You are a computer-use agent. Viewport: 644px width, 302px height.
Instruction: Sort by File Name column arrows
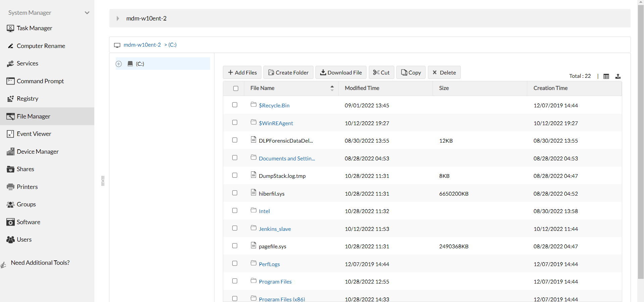click(x=332, y=88)
